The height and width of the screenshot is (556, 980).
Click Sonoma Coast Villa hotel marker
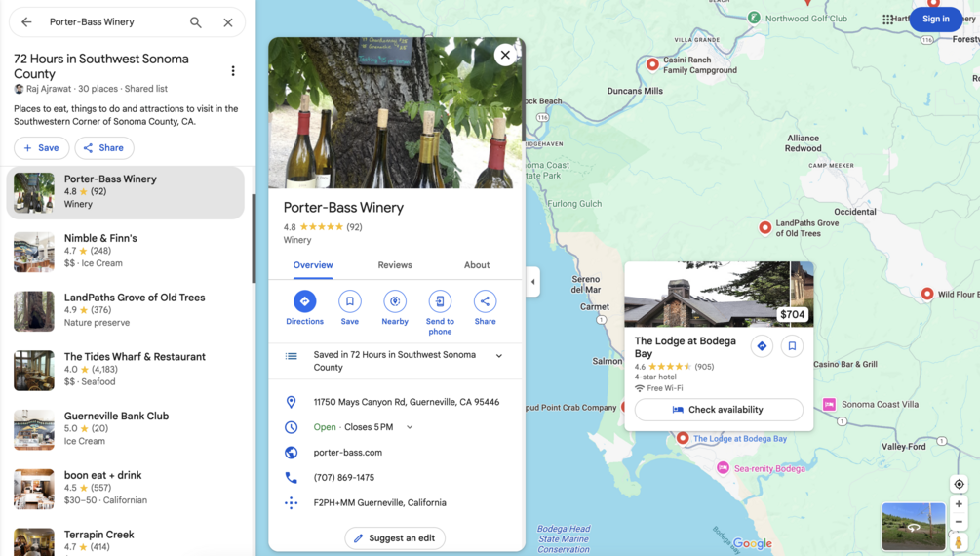pos(830,404)
